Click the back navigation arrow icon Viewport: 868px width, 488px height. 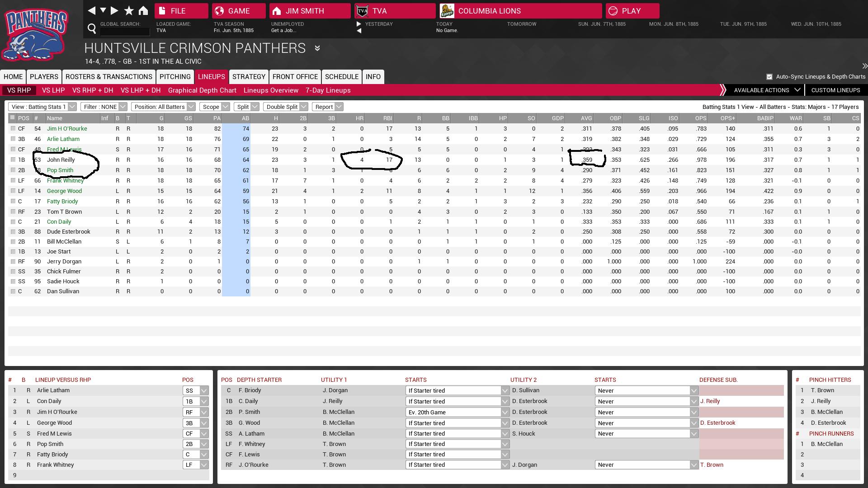point(92,10)
